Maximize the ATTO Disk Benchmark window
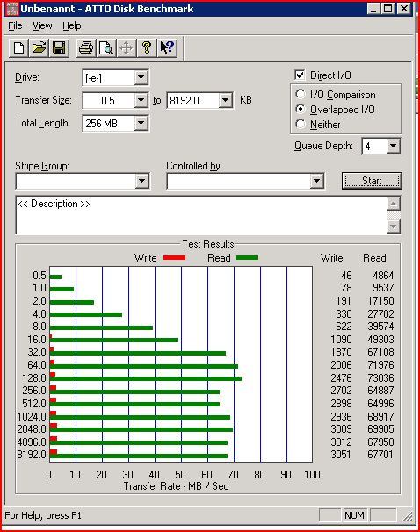 [x=387, y=9]
